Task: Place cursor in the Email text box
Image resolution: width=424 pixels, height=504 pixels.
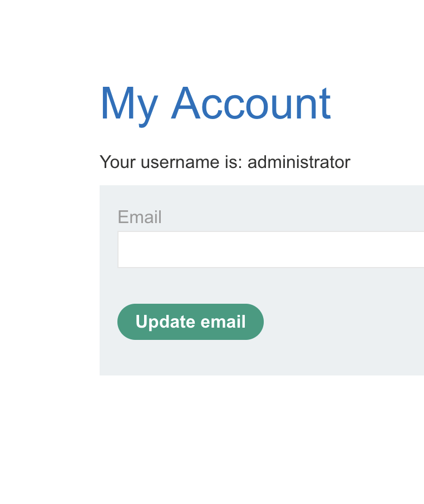Action: tap(270, 250)
